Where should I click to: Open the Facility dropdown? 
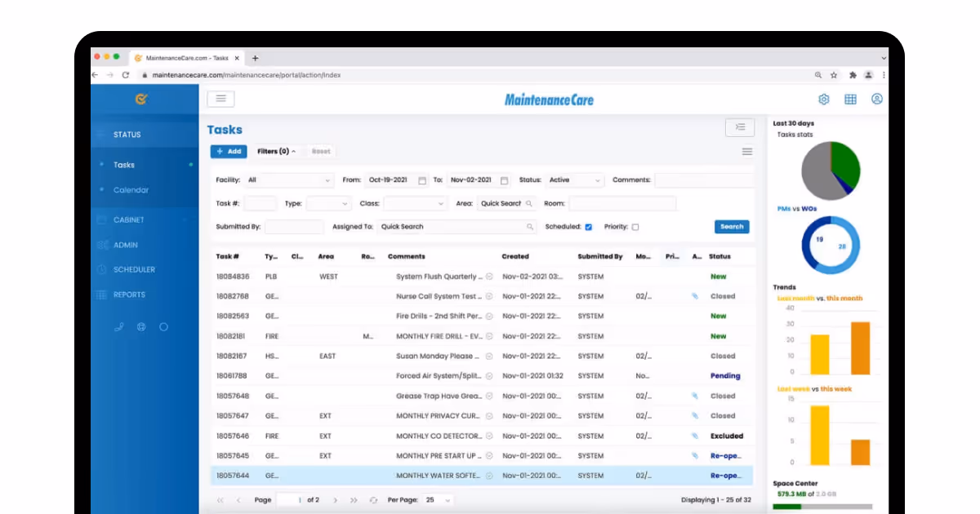[x=289, y=180]
